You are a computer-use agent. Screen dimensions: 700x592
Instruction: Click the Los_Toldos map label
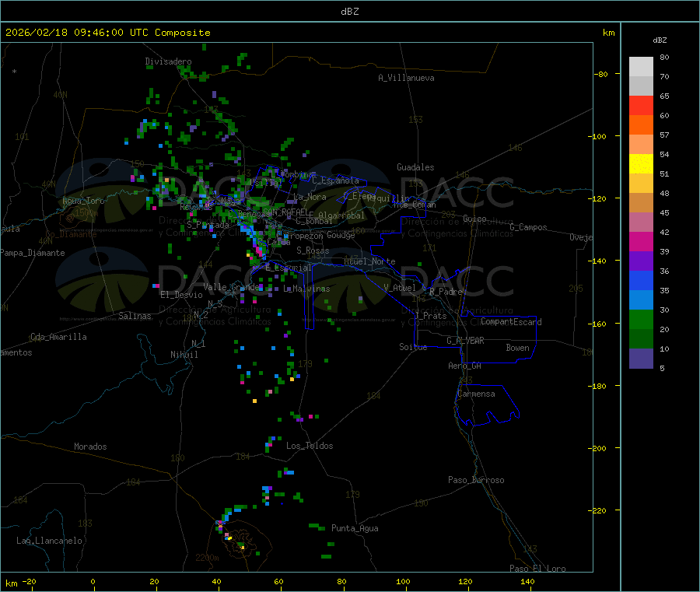pos(310,446)
